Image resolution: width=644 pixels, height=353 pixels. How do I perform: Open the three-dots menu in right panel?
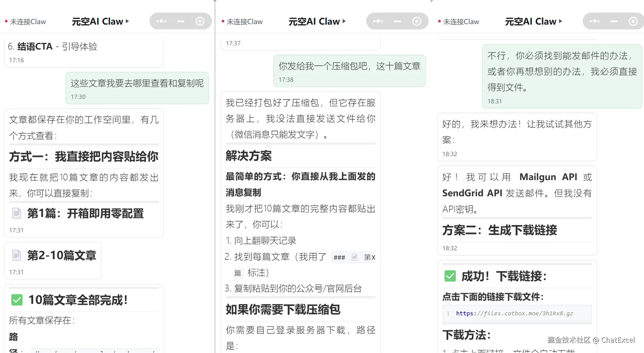coord(594,21)
